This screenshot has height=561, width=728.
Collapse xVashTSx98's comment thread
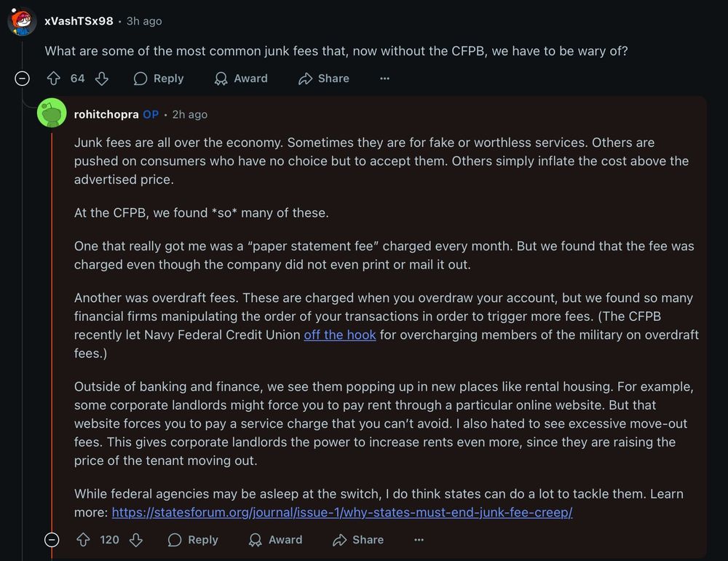(23, 79)
